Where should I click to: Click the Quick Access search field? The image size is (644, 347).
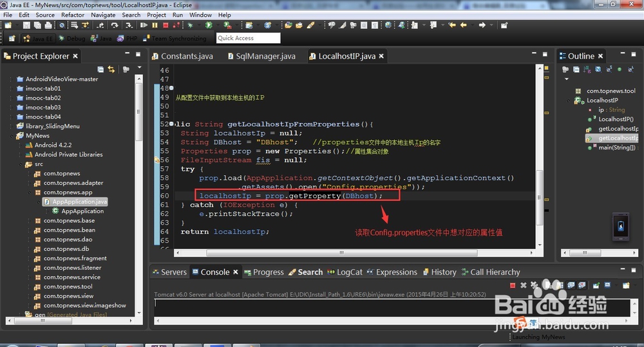[248, 38]
